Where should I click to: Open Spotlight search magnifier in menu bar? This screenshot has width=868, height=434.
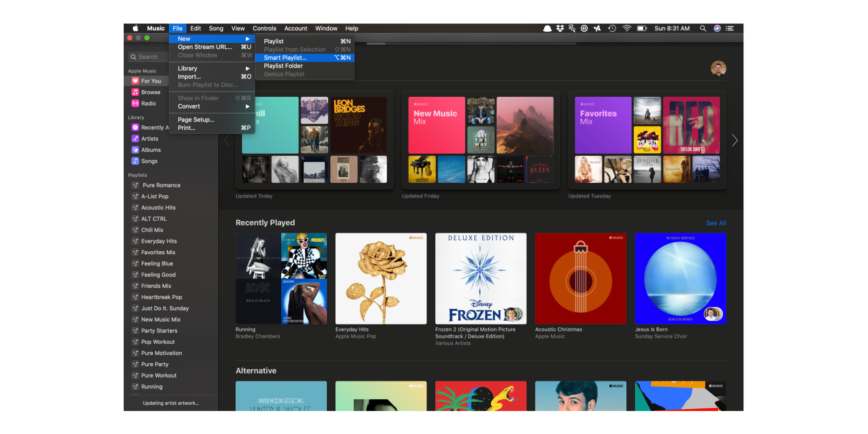pos(703,29)
